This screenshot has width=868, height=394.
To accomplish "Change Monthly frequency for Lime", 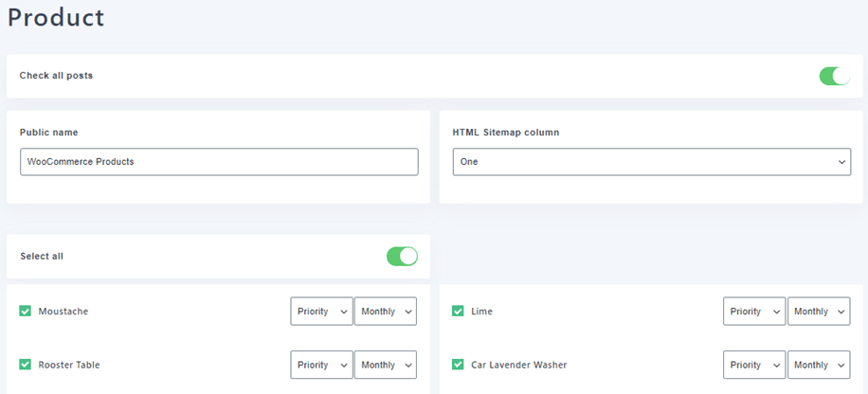I will coord(818,312).
